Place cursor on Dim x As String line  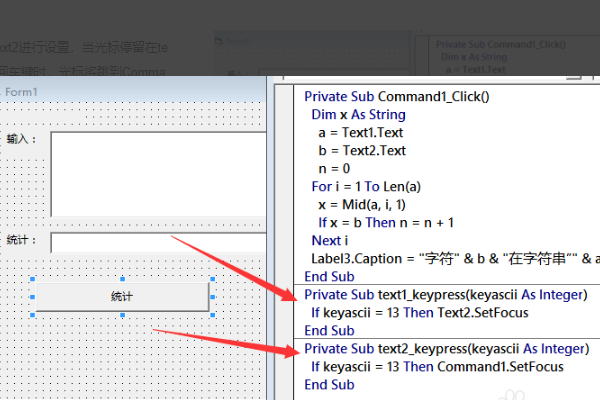(359, 115)
